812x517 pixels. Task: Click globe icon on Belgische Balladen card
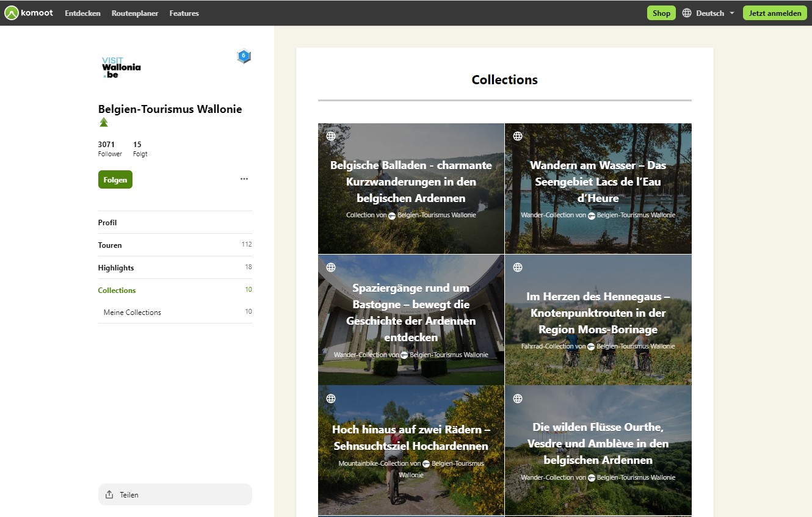[x=331, y=136]
